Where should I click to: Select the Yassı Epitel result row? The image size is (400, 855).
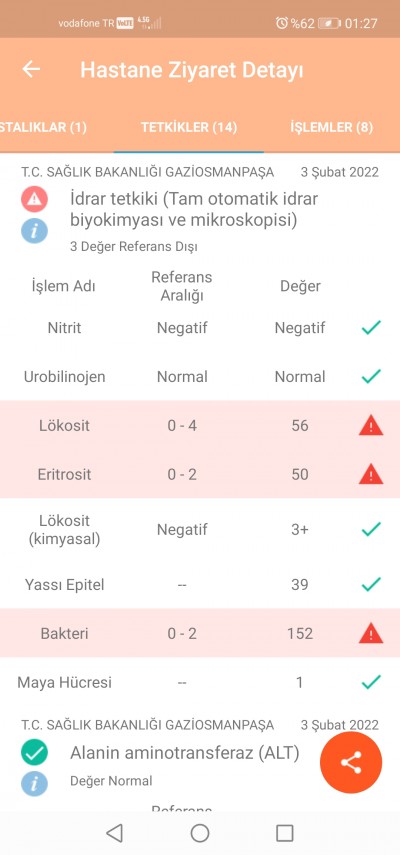click(x=200, y=585)
